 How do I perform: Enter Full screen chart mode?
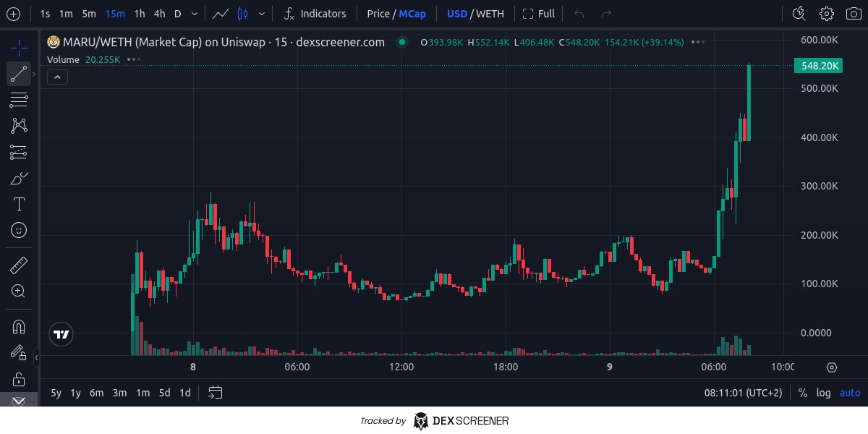[539, 13]
